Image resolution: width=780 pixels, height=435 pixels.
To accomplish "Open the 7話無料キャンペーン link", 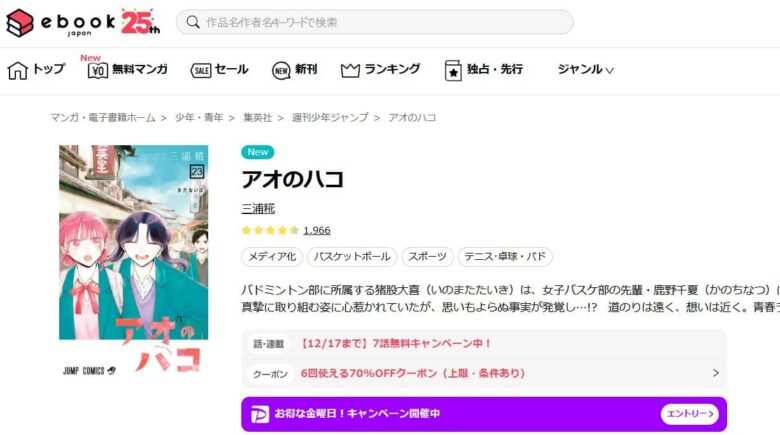I will click(x=395, y=343).
